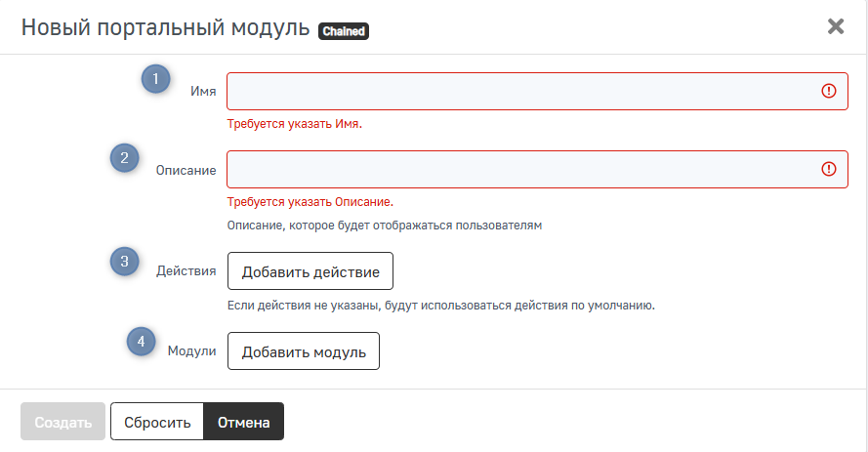This screenshot has width=868, height=452.
Task: Click the Создать button
Action: (x=62, y=423)
